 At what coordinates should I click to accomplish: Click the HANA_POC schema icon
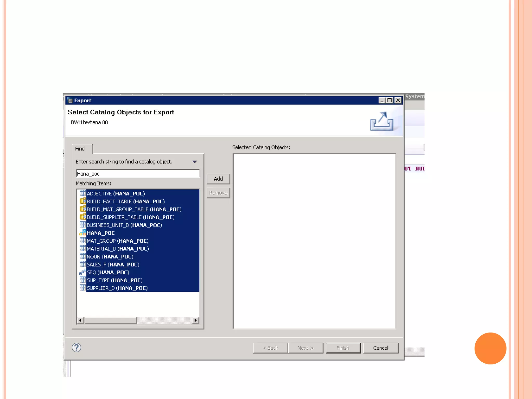click(83, 233)
